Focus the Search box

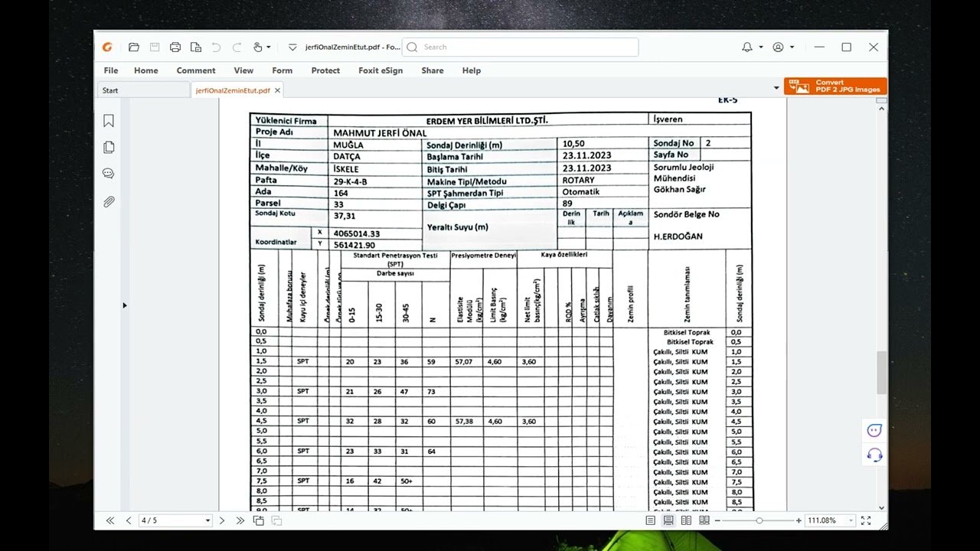[x=521, y=47]
